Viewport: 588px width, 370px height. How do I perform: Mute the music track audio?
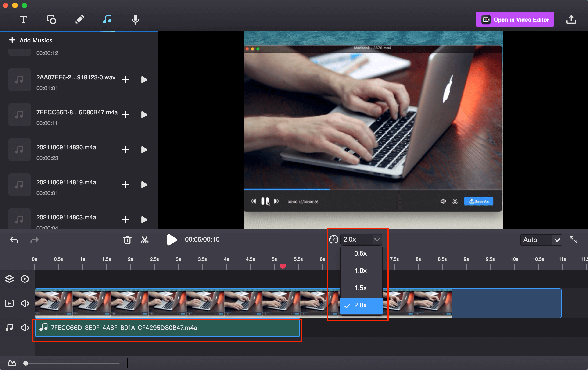coord(25,327)
